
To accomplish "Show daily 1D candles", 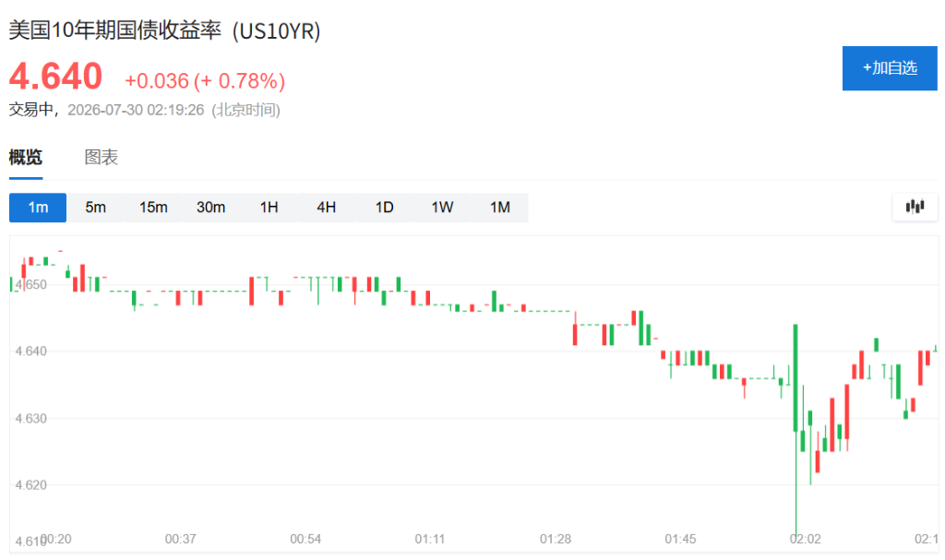I will [x=385, y=208].
